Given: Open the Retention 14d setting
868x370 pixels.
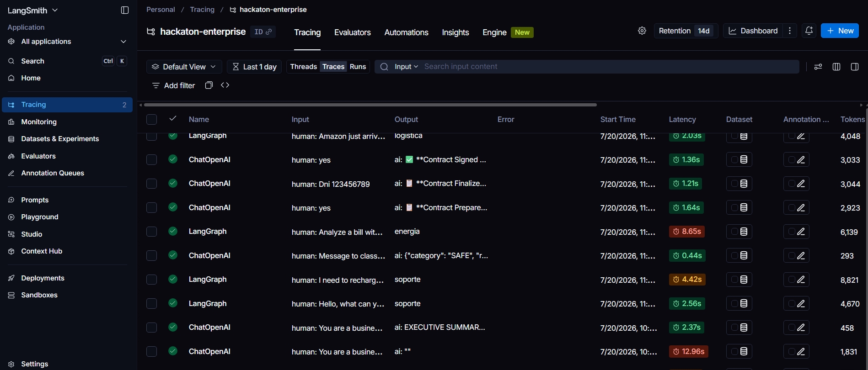Looking at the screenshot, I should pyautogui.click(x=686, y=31).
